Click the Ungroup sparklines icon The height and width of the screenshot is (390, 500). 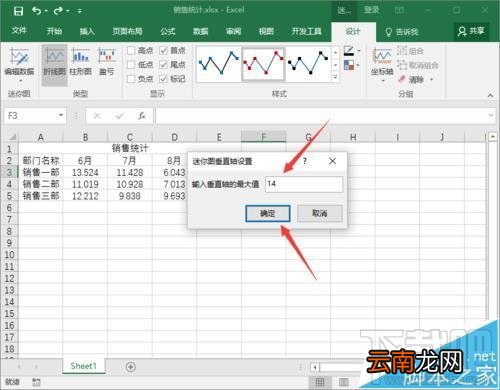pyautogui.click(x=402, y=65)
